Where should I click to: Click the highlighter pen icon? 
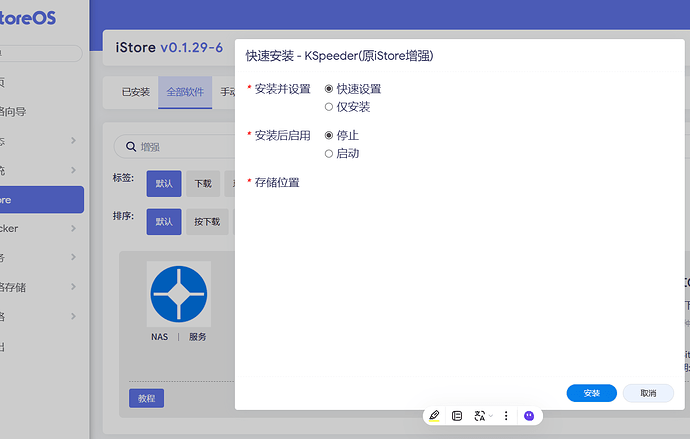coord(434,415)
